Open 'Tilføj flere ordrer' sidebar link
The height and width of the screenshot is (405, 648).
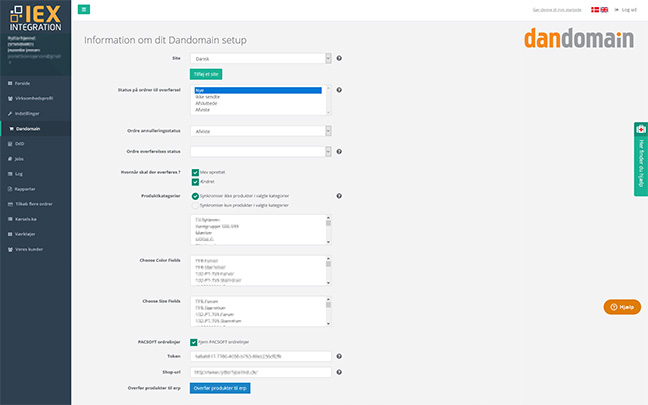point(36,204)
